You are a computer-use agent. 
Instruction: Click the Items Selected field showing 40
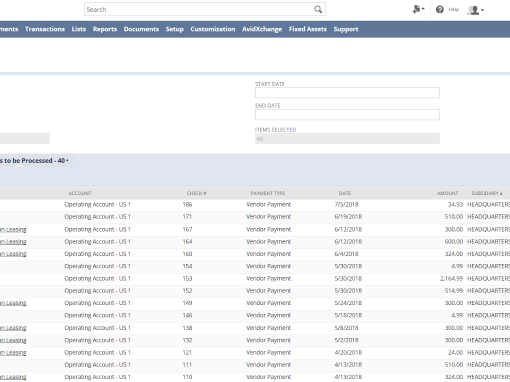click(x=347, y=139)
